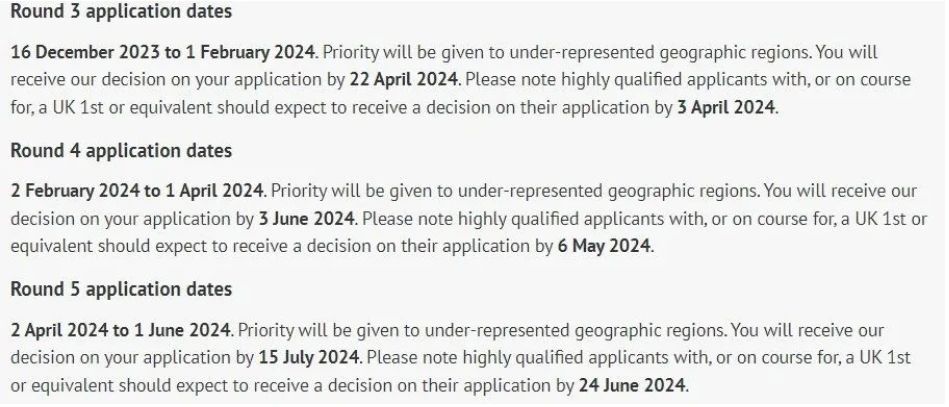The width and height of the screenshot is (949, 407).
Task: Click the bold date "3 April 2024"
Action: [x=726, y=108]
